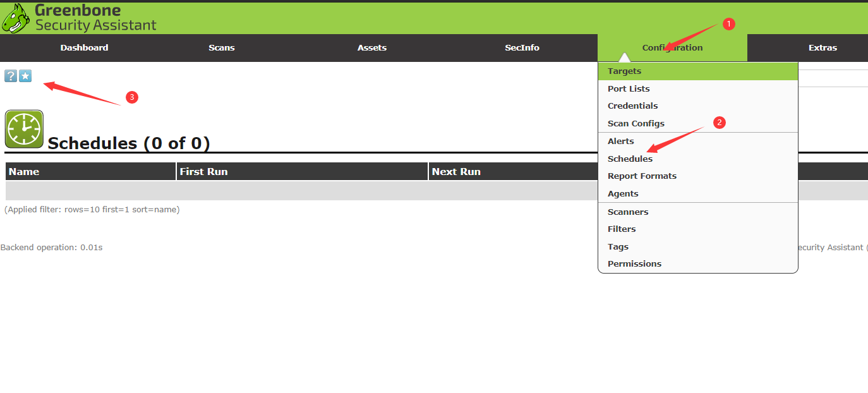Click the New Schedule star icon
The image size is (868, 393).
pos(25,76)
